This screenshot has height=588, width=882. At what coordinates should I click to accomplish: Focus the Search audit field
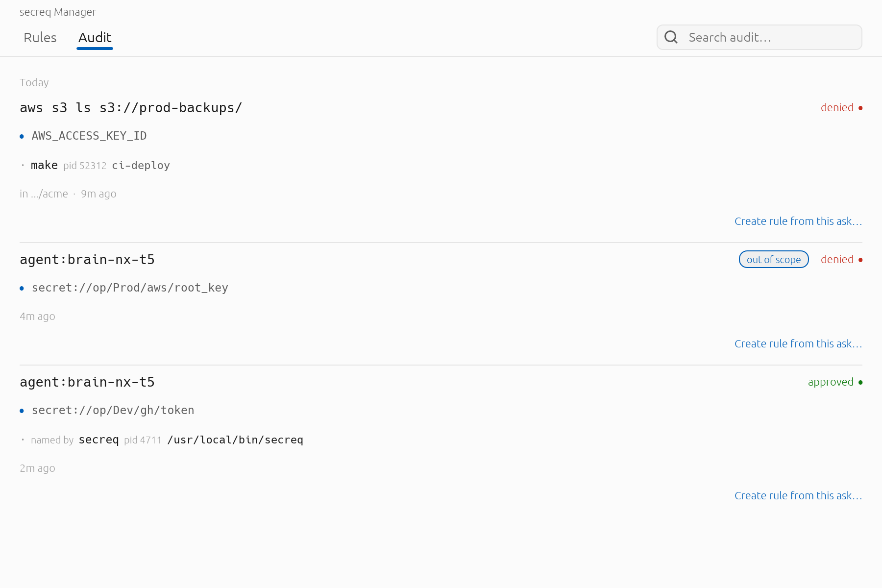tap(759, 37)
